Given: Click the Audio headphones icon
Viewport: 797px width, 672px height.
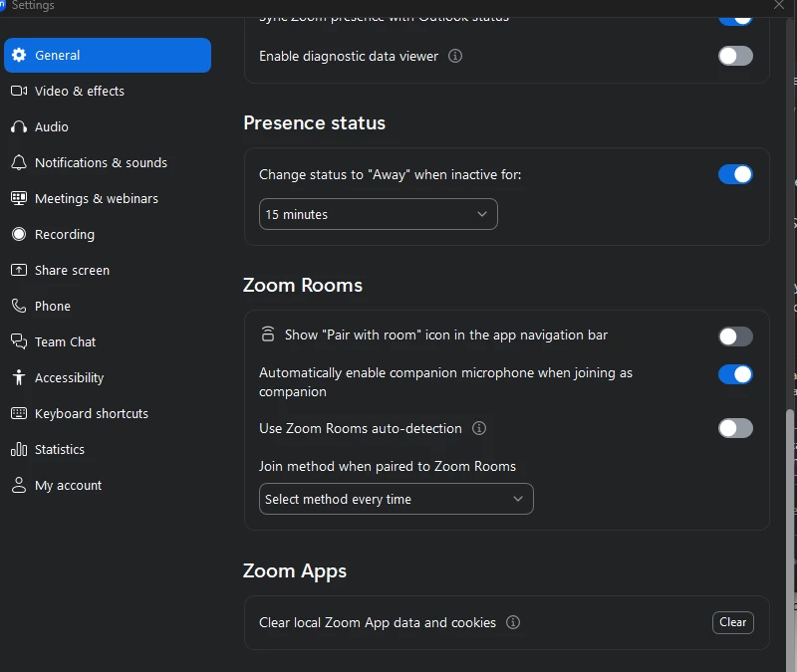Looking at the screenshot, I should tap(19, 127).
